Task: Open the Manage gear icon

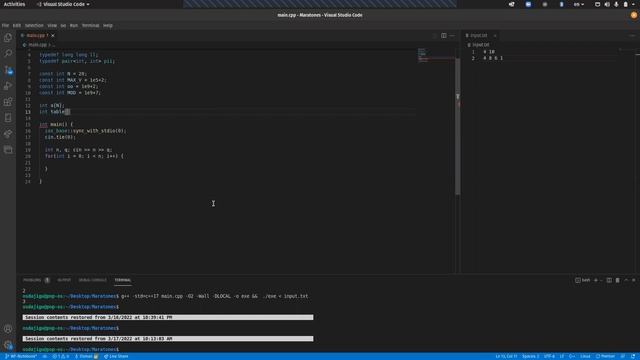Action: (x=8, y=345)
